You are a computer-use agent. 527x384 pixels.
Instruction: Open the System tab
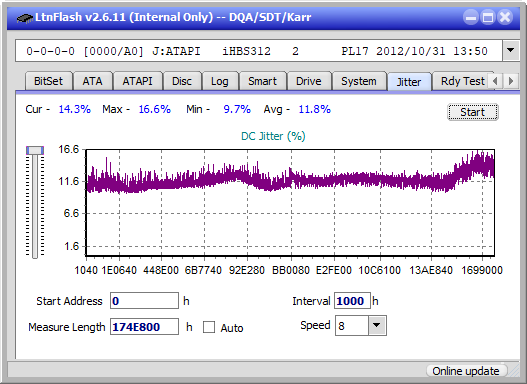tap(359, 81)
